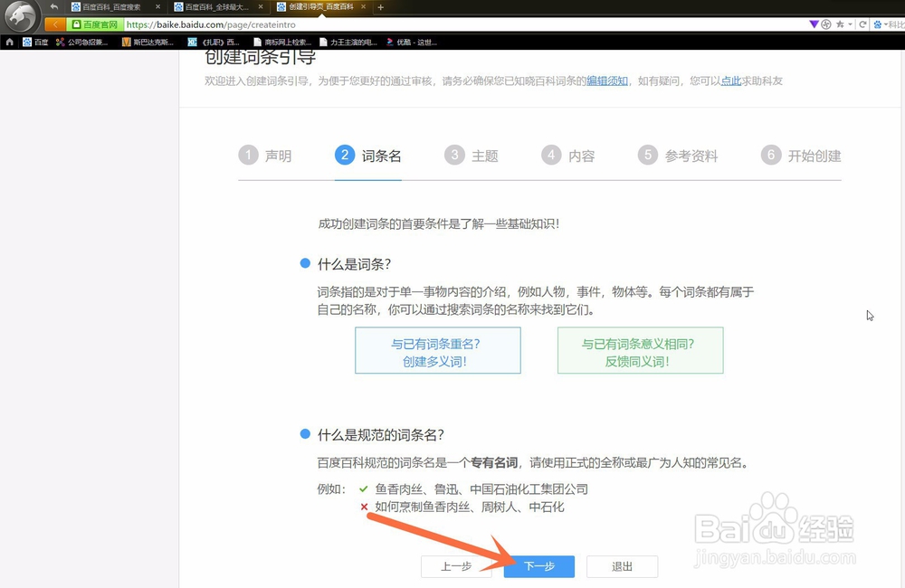Click the 上一步 button
Screen dimensions: 905x588
(456, 566)
